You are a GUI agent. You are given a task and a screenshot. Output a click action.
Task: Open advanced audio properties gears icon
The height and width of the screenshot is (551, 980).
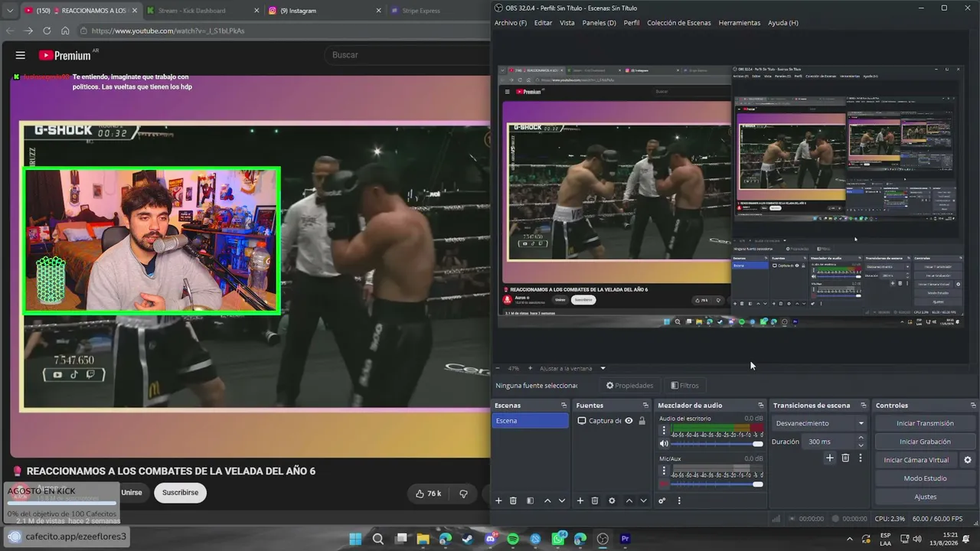tap(662, 500)
